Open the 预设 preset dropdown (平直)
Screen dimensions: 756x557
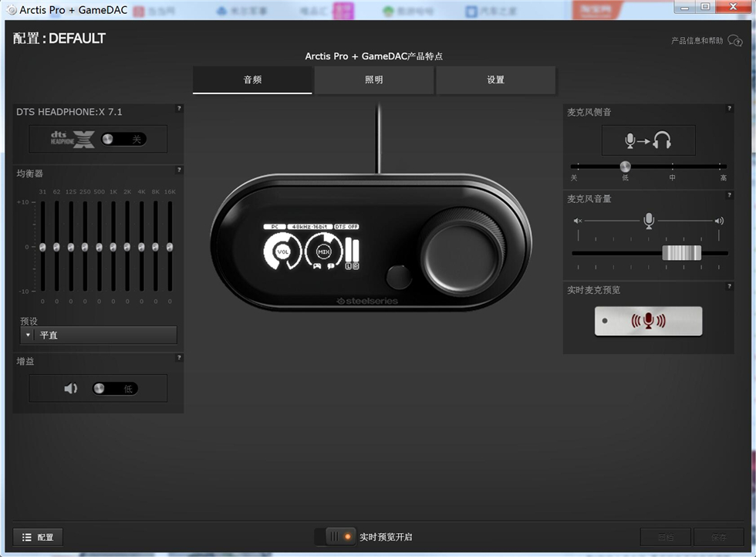[99, 335]
